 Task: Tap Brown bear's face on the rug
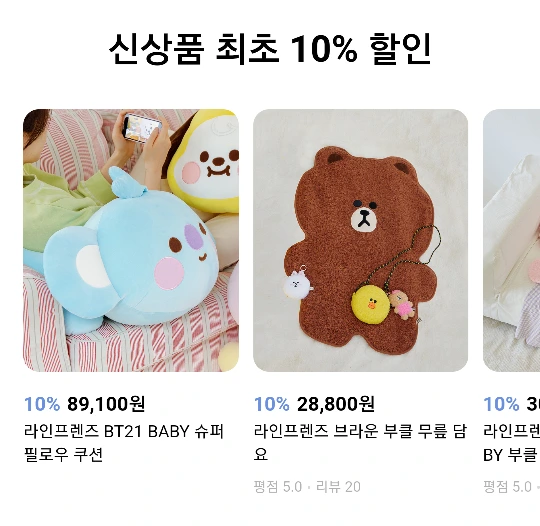pyautogui.click(x=364, y=216)
